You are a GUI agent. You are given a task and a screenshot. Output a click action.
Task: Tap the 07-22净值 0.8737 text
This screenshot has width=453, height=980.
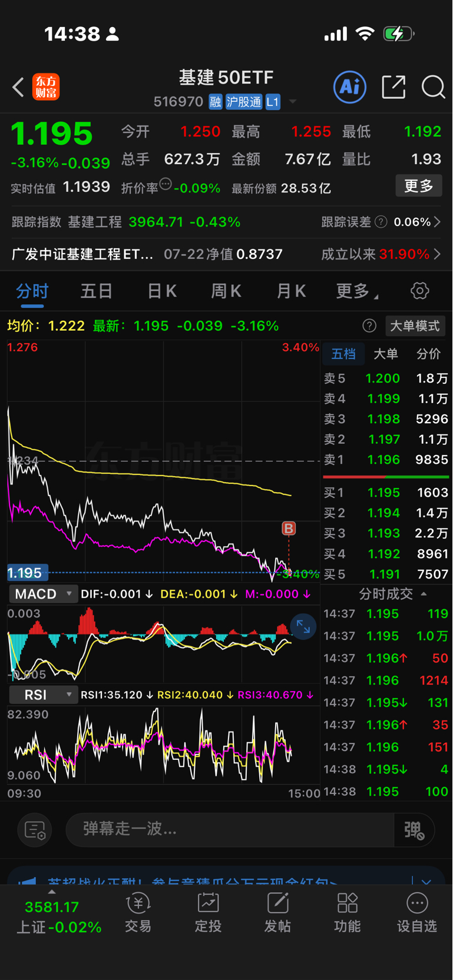(223, 254)
